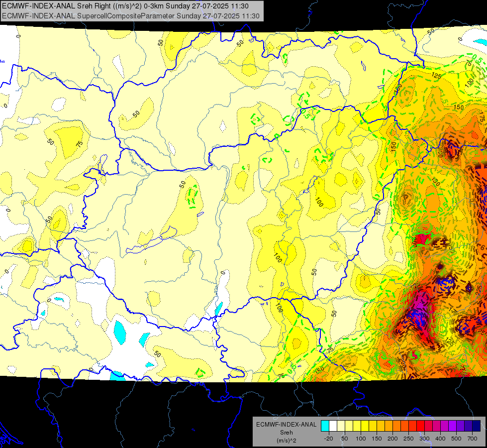Select the cyan legend swatch

click(325, 426)
